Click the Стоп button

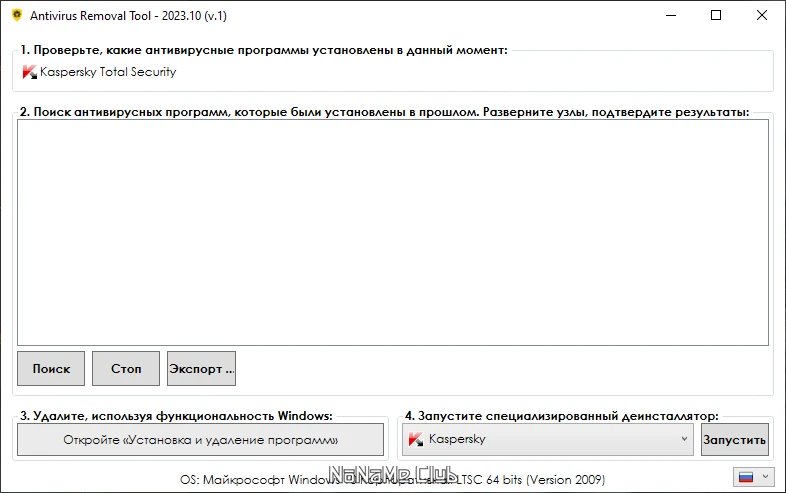tap(126, 369)
